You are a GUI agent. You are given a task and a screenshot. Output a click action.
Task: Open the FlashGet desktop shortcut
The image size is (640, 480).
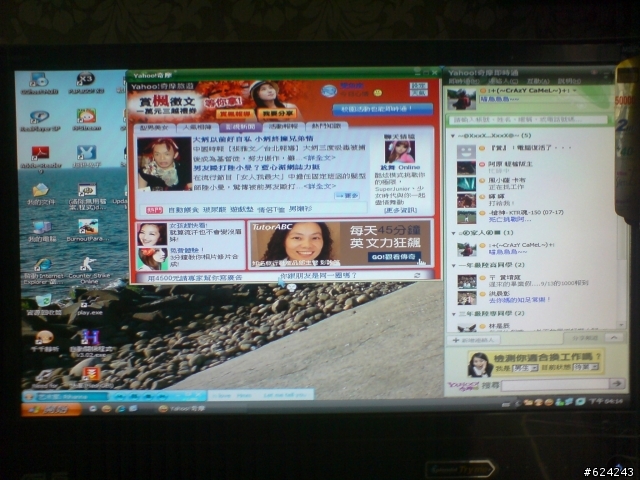(91, 378)
